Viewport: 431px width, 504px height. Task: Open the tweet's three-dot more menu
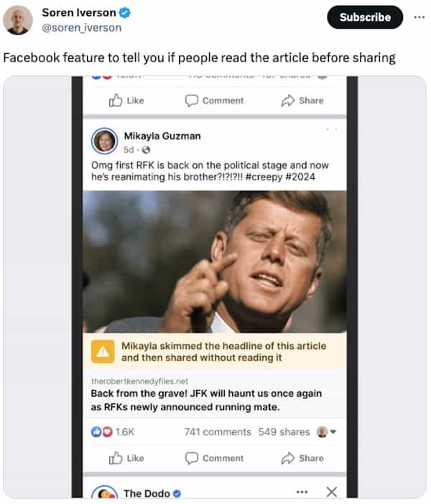419,17
